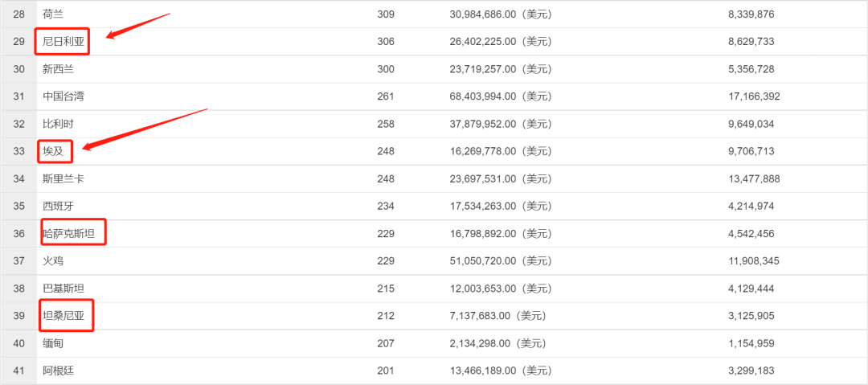Click row number 41 index cell
Screen dimensions: 868x385
click(x=18, y=371)
